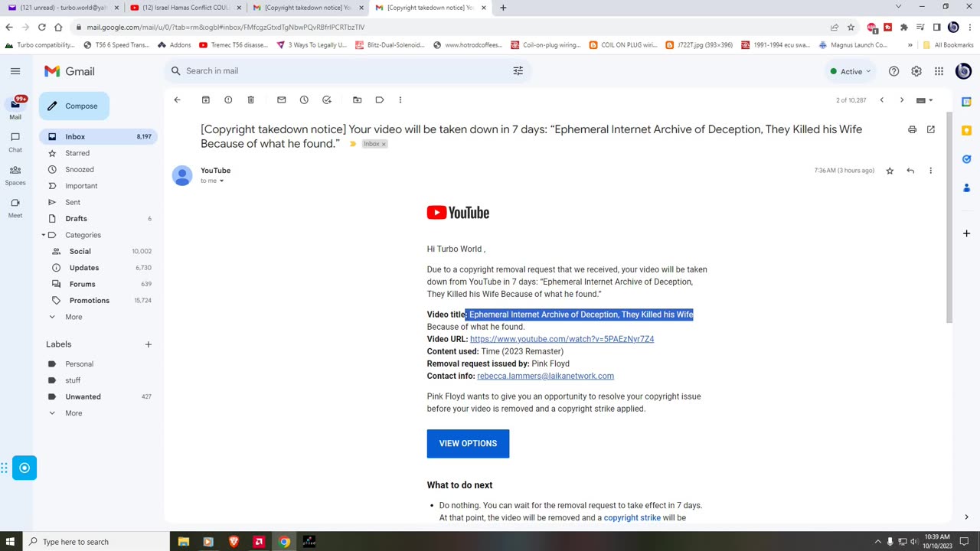This screenshot has height=551, width=980.
Task: Click the VIEW OPTIONS button
Action: 468,444
